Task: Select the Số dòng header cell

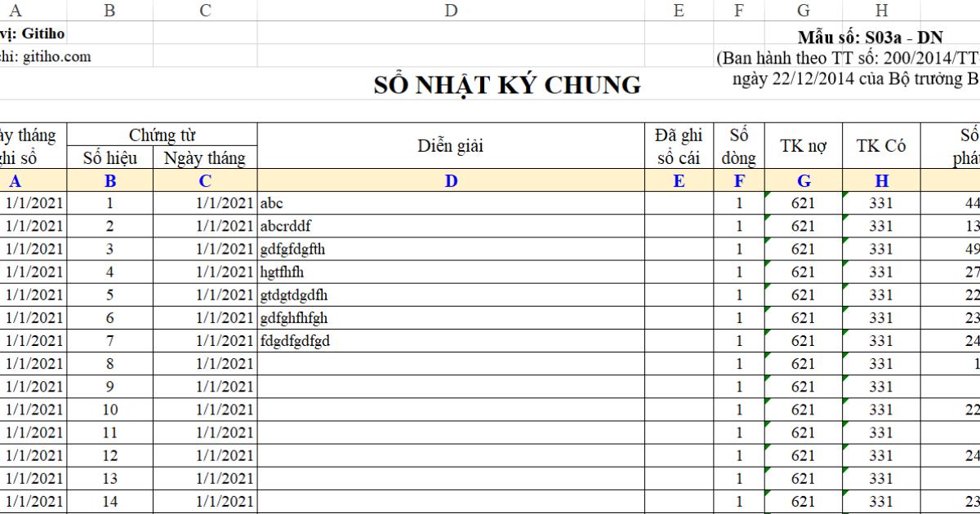Action: (738, 146)
